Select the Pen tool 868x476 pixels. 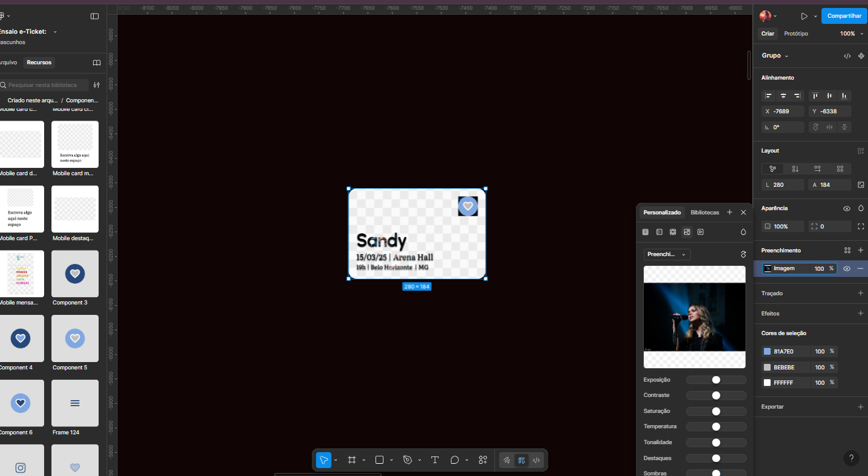[x=407, y=460]
